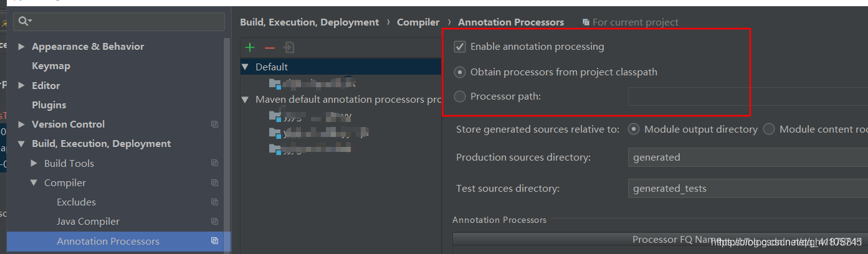The width and height of the screenshot is (868, 254).
Task: Toggle Enable annotation processing checkbox
Action: [x=460, y=47]
